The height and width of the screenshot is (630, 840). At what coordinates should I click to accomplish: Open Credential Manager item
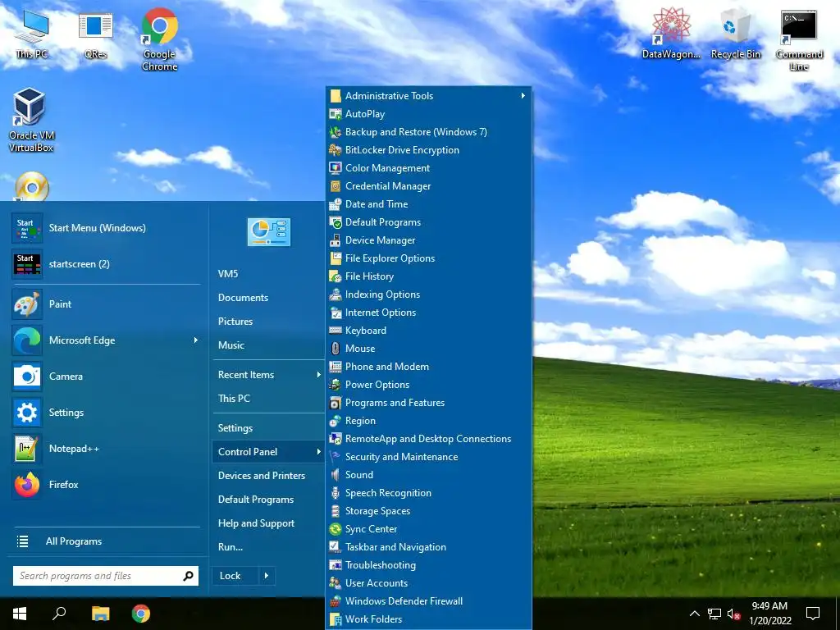tap(428, 186)
